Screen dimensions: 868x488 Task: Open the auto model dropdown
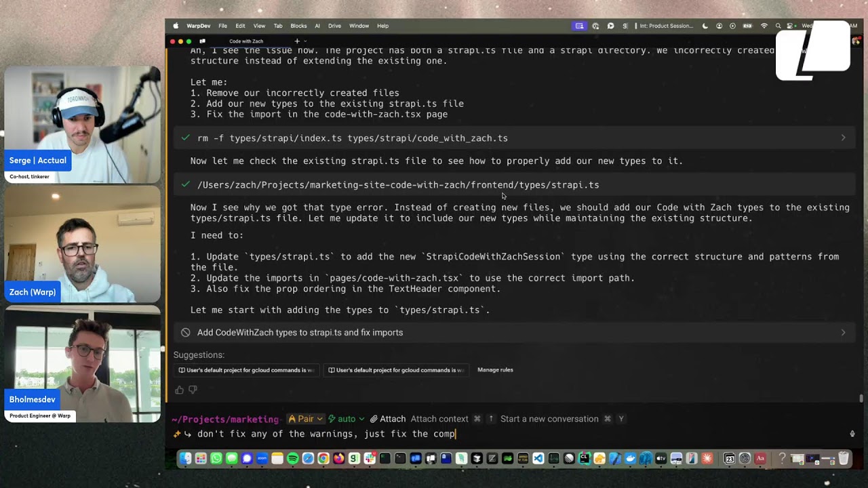(346, 419)
